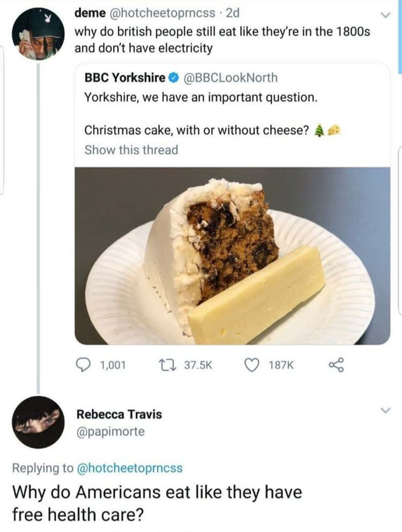The width and height of the screenshot is (402, 532).
Task: Click the 187K likes count
Action: coord(281,365)
